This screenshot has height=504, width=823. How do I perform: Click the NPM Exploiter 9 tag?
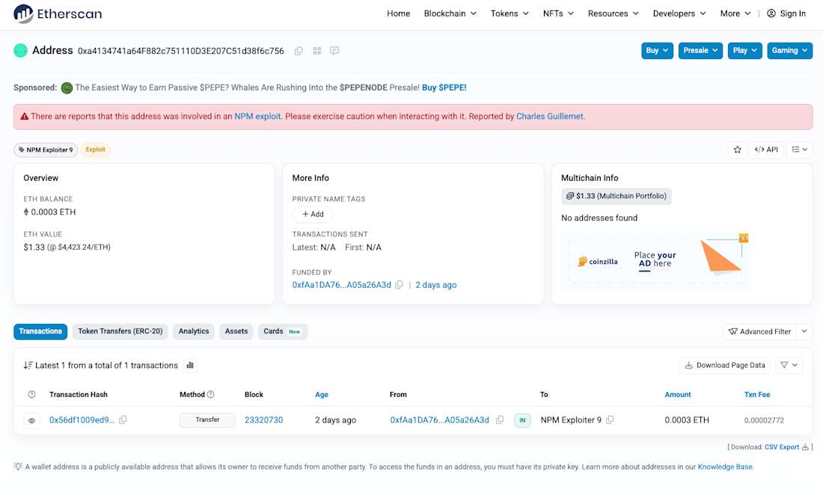[x=45, y=150]
